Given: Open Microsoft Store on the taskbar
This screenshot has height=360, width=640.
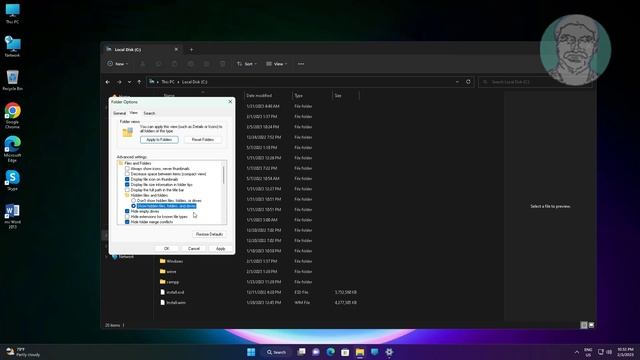Looking at the screenshot, I should coord(345,352).
